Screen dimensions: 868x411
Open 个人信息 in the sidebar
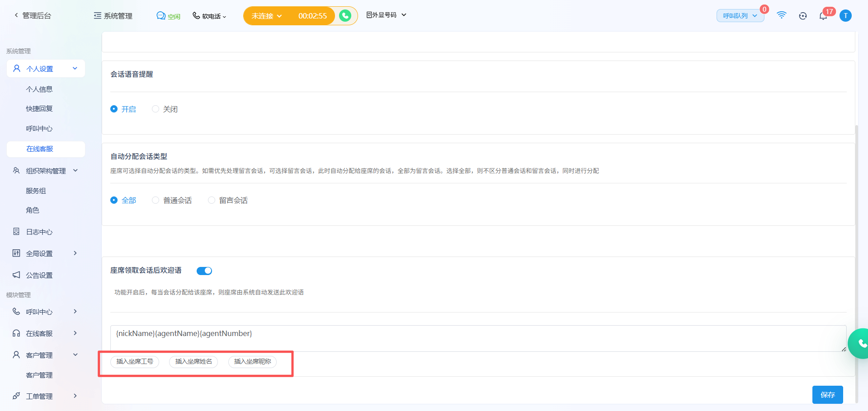[x=39, y=89]
